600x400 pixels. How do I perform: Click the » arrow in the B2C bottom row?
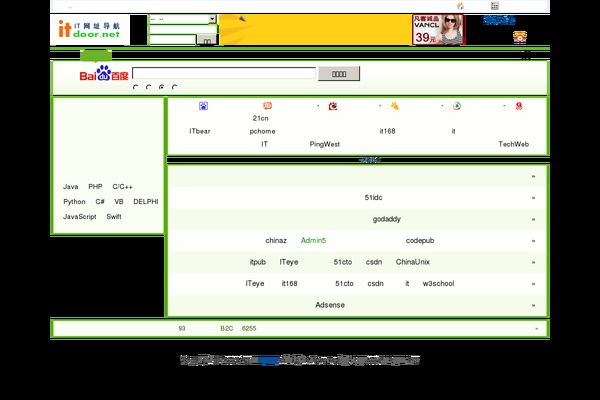point(536,328)
